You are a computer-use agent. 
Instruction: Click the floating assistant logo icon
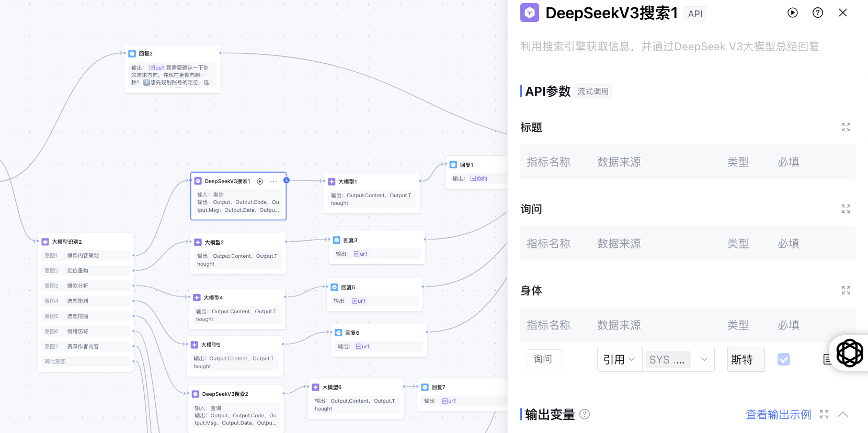tap(850, 353)
